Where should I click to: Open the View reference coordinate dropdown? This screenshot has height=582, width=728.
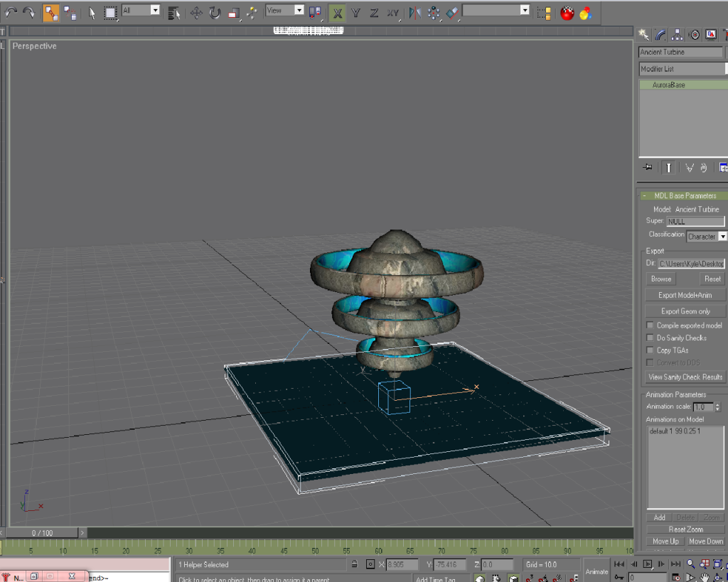pyautogui.click(x=299, y=10)
